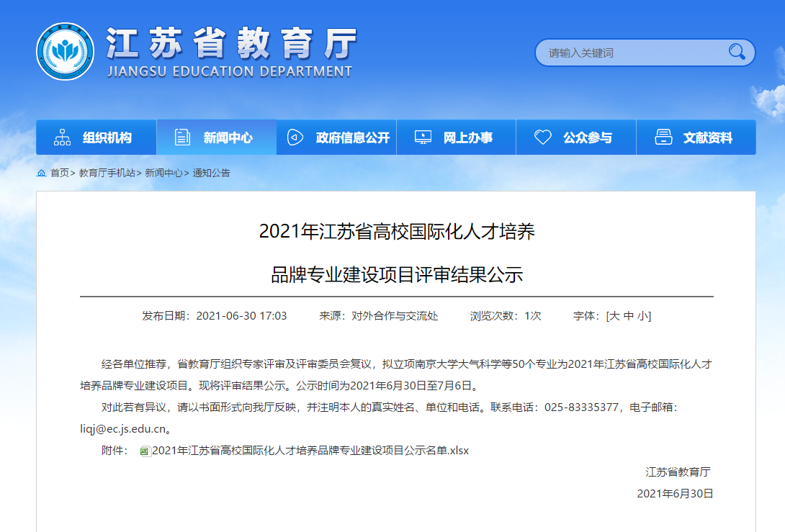This screenshot has width=785, height=532.
Task: Click the 政府信息公开 play-circle icon
Action: tap(295, 137)
